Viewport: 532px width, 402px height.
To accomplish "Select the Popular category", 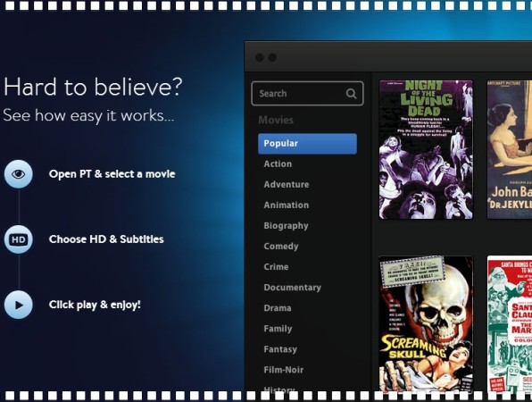I will (x=307, y=144).
